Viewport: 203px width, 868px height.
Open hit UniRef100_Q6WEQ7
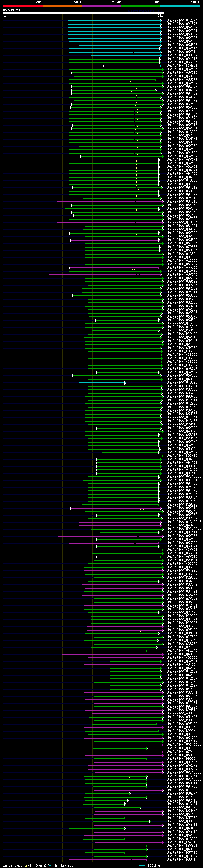click(x=182, y=35)
